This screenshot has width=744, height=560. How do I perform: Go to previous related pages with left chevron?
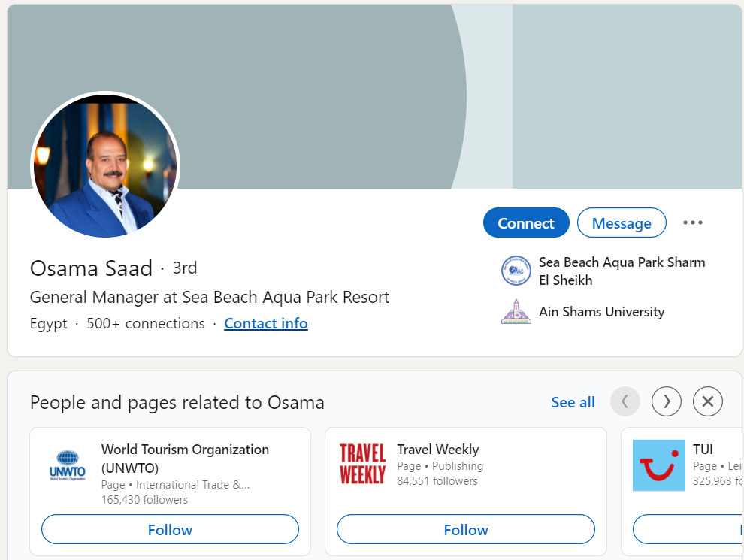[x=625, y=402]
